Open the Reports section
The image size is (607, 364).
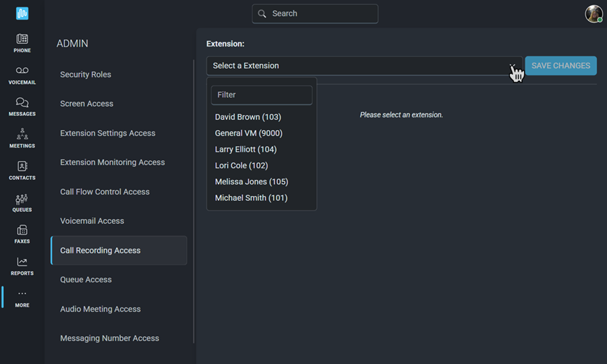[22, 266]
